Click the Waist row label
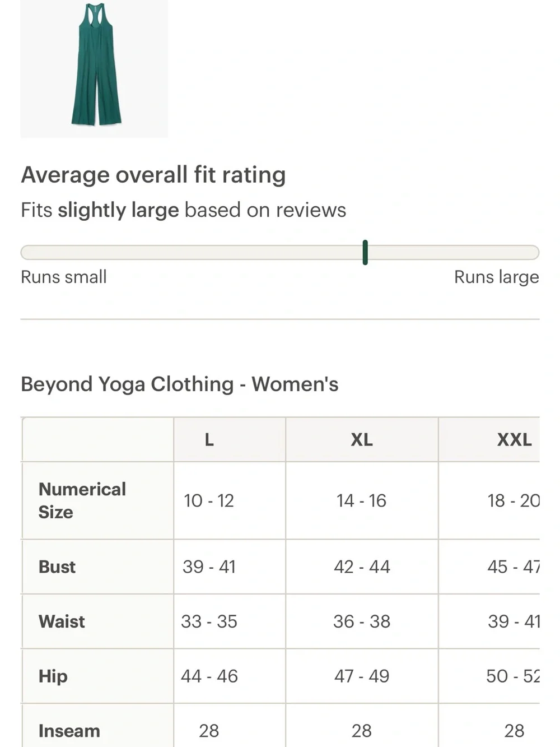Screen dimensions: 560x747 pos(62,621)
